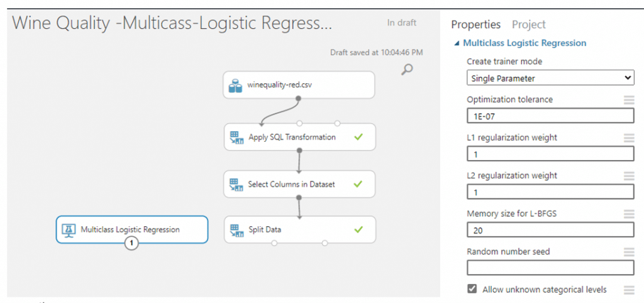Image resolution: width=644 pixels, height=303 pixels.
Task: Select the winequality-red.csv dataset icon
Action: 235,86
